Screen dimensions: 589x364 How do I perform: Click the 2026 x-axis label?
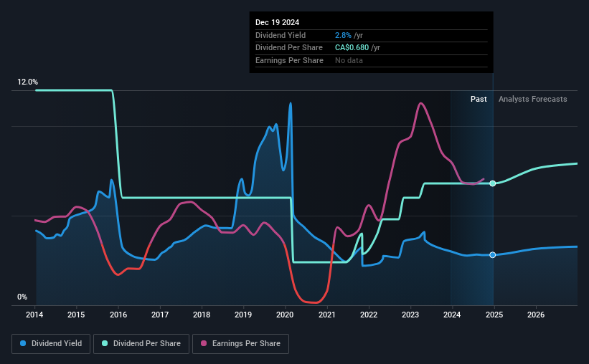click(536, 315)
